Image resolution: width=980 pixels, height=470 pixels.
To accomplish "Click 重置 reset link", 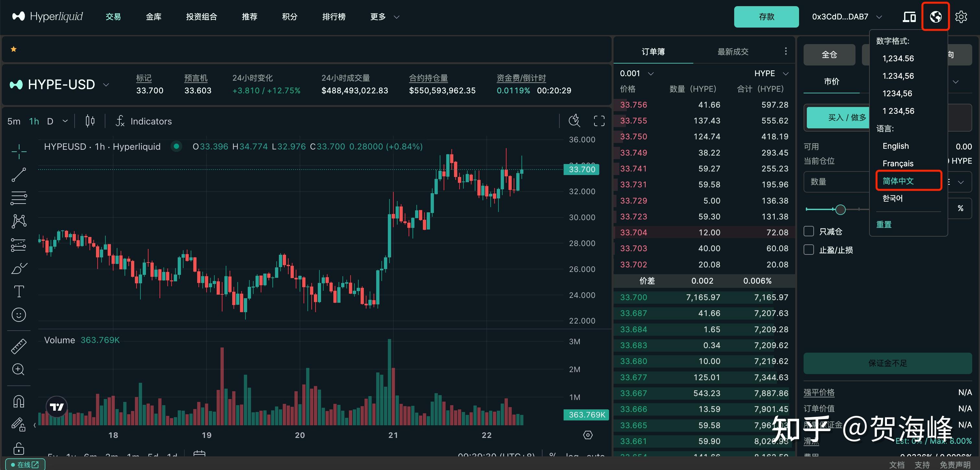I will [884, 224].
